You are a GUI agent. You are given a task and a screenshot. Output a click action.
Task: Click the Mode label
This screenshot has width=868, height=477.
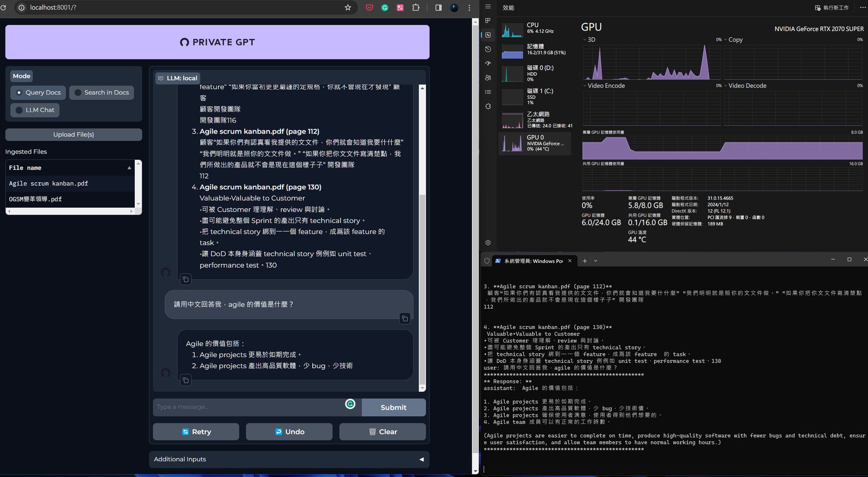click(x=21, y=76)
